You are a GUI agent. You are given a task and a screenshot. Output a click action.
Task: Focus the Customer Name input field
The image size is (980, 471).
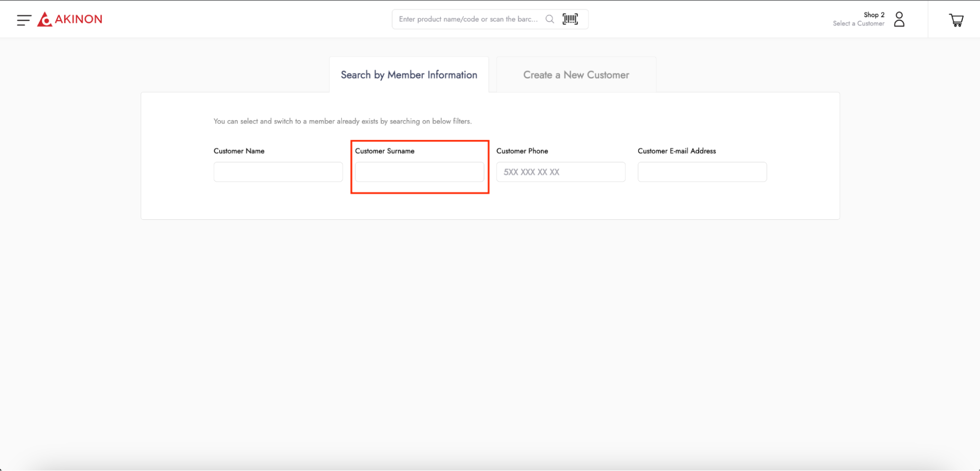pos(278,172)
